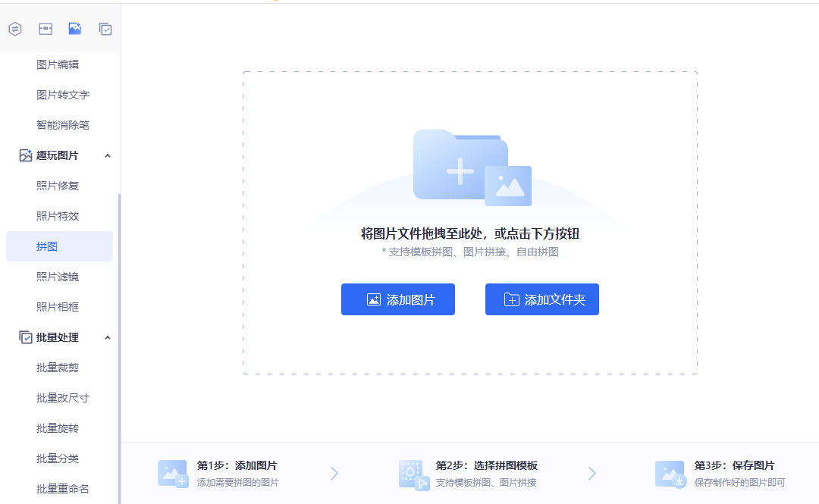The image size is (819, 504).
Task: Open 批量改尺寸 in the sidebar
Action: [x=63, y=398]
